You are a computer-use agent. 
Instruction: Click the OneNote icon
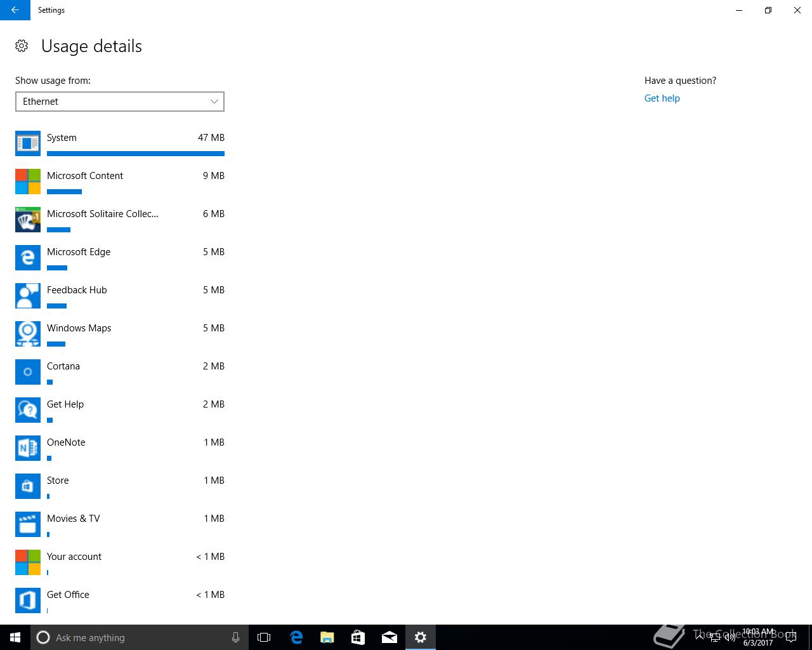click(x=28, y=448)
